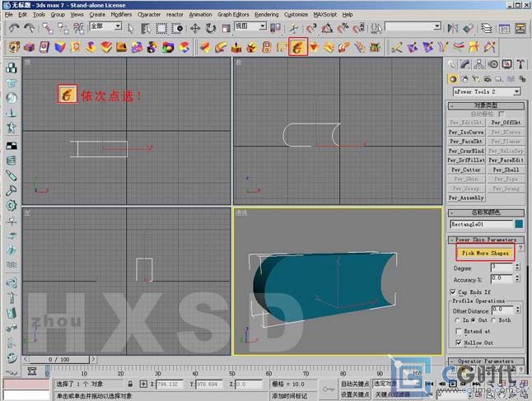Open the Modify command panel tab
532x401 pixels.
465,64
